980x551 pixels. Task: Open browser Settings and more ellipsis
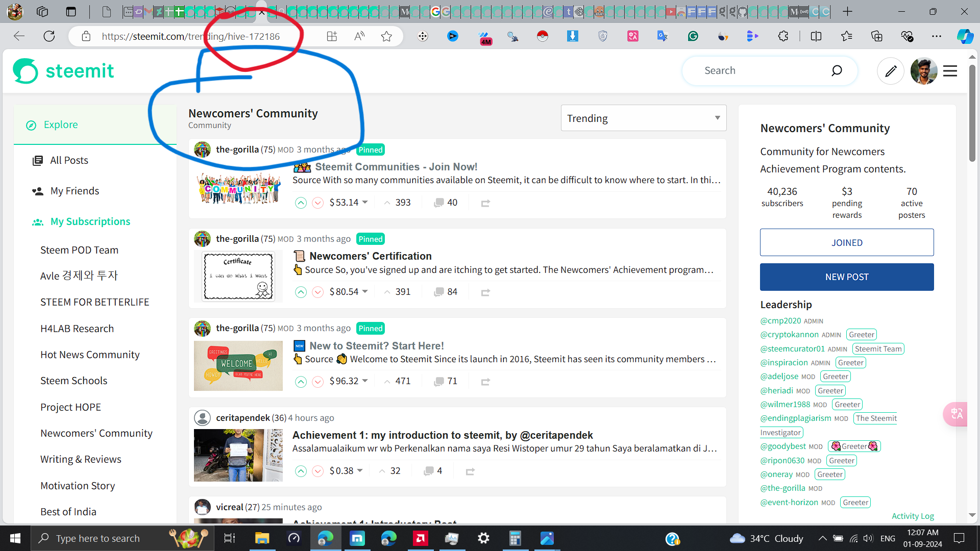(x=936, y=36)
